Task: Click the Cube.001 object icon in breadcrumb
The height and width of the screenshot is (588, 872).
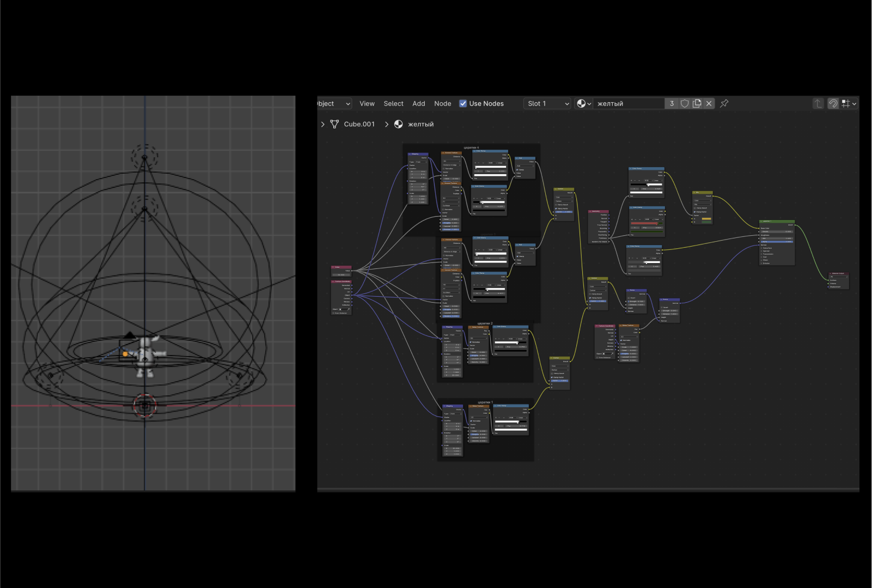Action: pos(334,124)
